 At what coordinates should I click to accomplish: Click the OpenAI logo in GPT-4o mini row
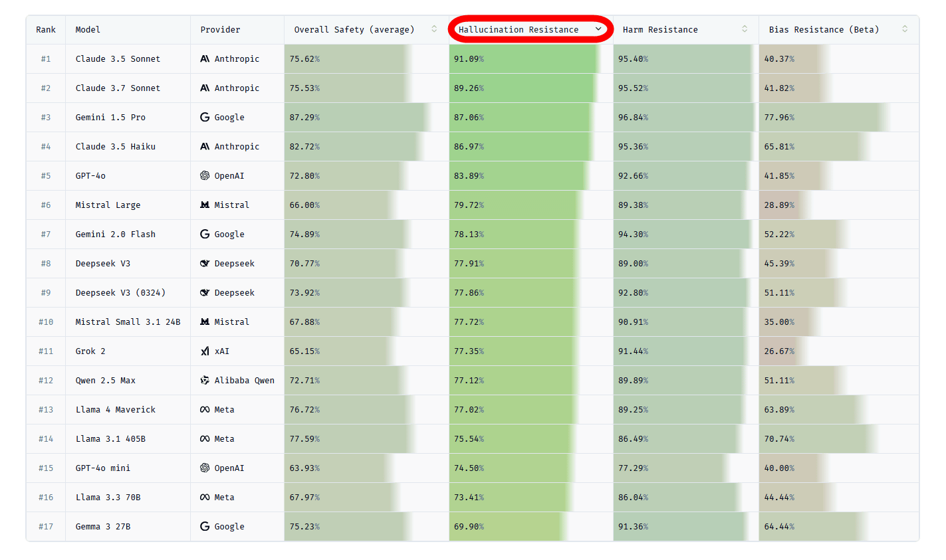coord(205,468)
